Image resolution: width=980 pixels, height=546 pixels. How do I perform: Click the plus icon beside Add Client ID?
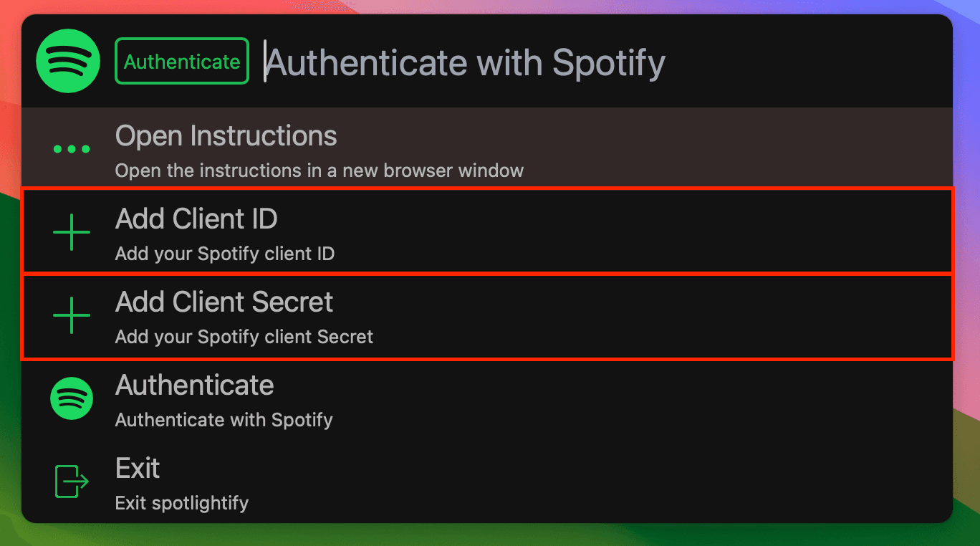[72, 232]
